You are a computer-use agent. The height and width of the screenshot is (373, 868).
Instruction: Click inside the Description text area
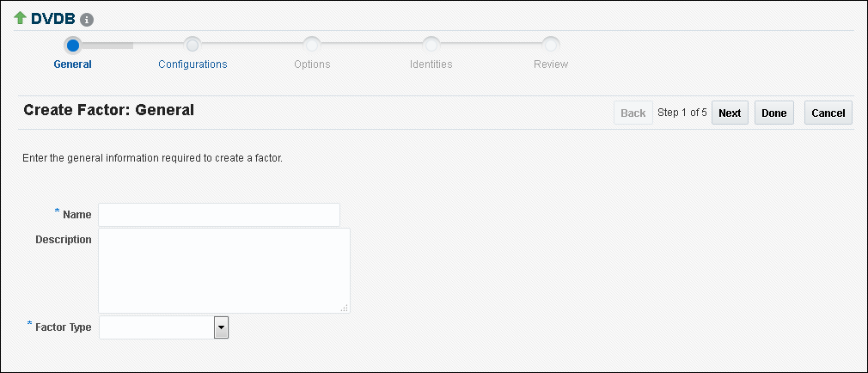click(223, 270)
